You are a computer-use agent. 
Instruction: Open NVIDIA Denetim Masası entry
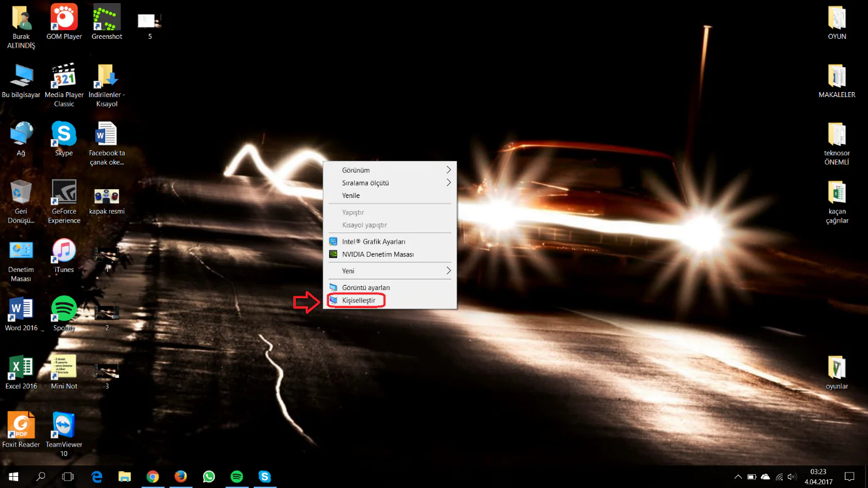click(377, 254)
